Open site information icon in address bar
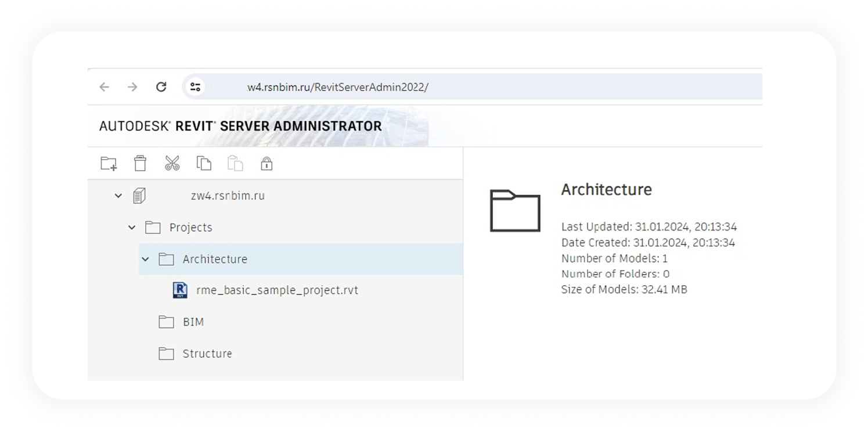868x432 pixels. point(195,87)
